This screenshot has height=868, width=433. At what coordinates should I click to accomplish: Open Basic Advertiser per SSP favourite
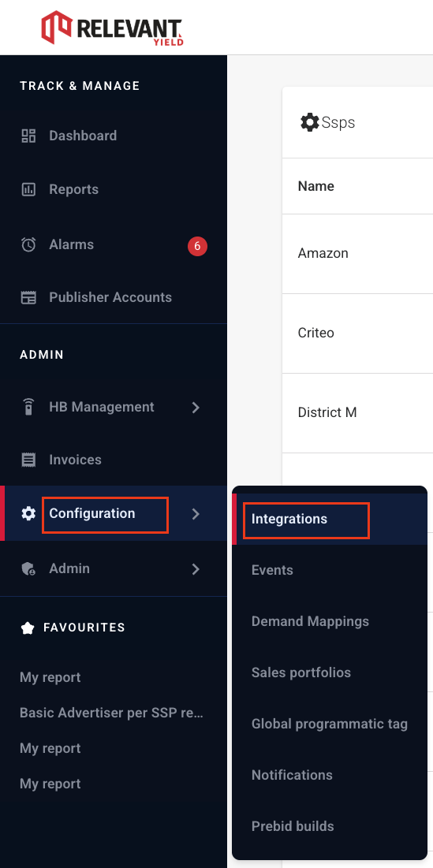(x=112, y=713)
